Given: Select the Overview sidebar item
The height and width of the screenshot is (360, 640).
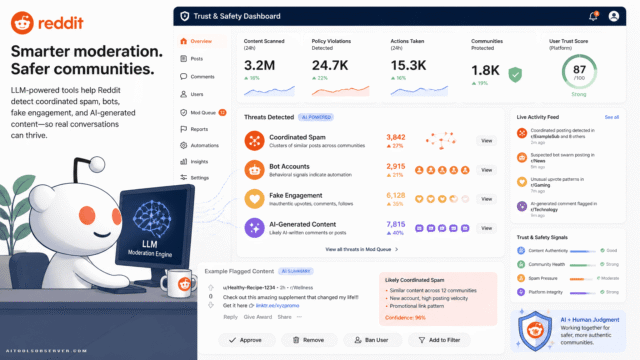Looking at the screenshot, I should coord(202,41).
